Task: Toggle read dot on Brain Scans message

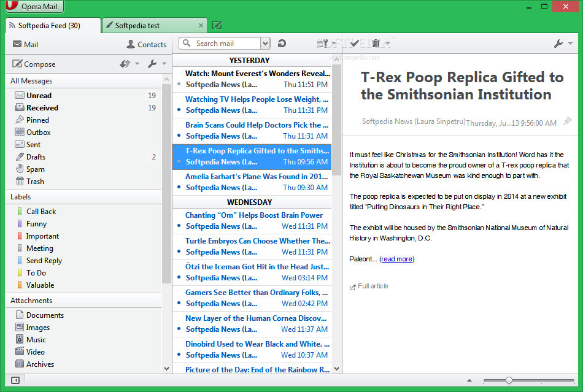Action: pyautogui.click(x=179, y=136)
